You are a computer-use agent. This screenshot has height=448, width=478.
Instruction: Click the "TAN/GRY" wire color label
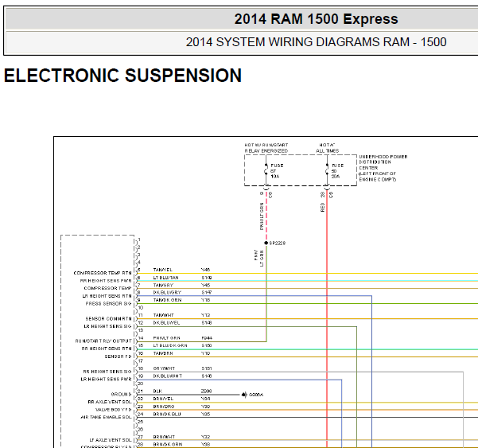tap(163, 285)
